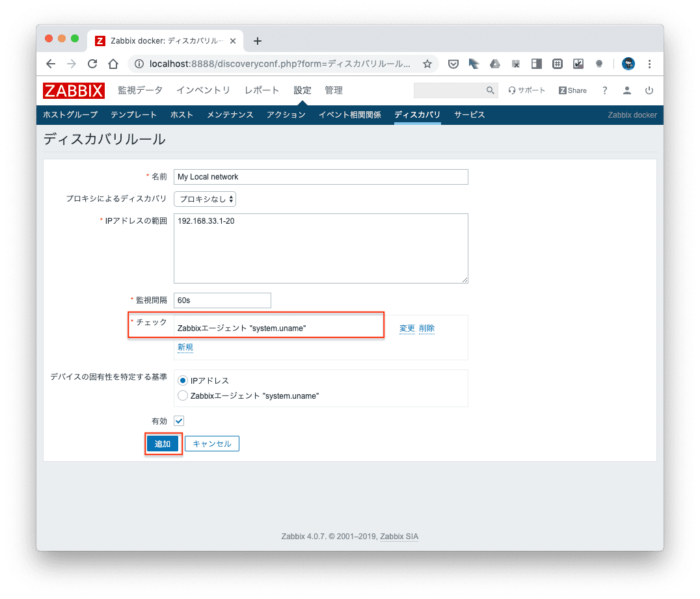This screenshot has height=599, width=700.
Task: Open Chrome's three-dot menu
Action: tap(649, 64)
